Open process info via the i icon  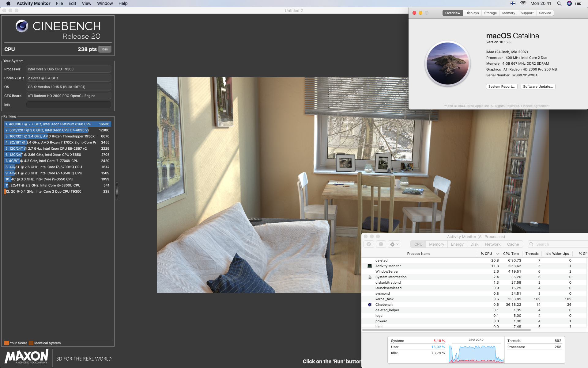tap(381, 244)
